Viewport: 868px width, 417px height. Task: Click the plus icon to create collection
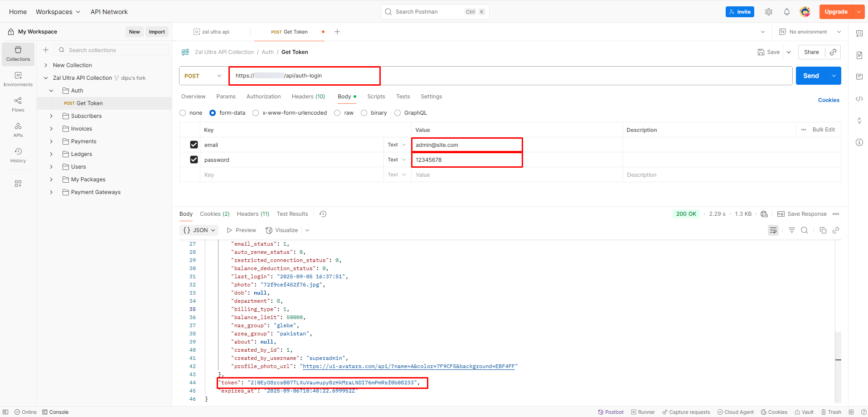[46, 50]
